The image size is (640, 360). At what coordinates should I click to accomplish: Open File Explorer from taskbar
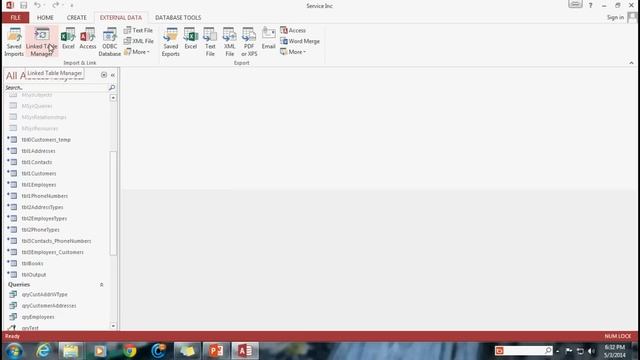(71, 351)
